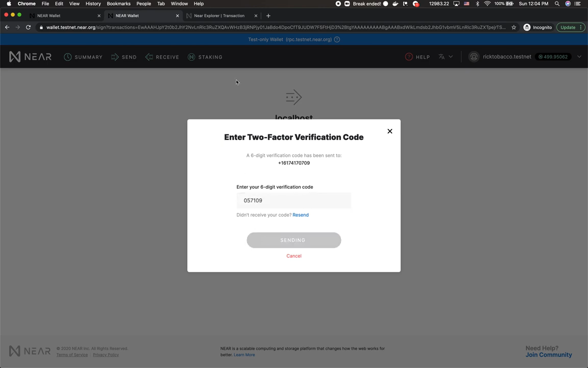Open the Chrome application menu
Viewport: 588px width, 368px height.
[x=27, y=4]
